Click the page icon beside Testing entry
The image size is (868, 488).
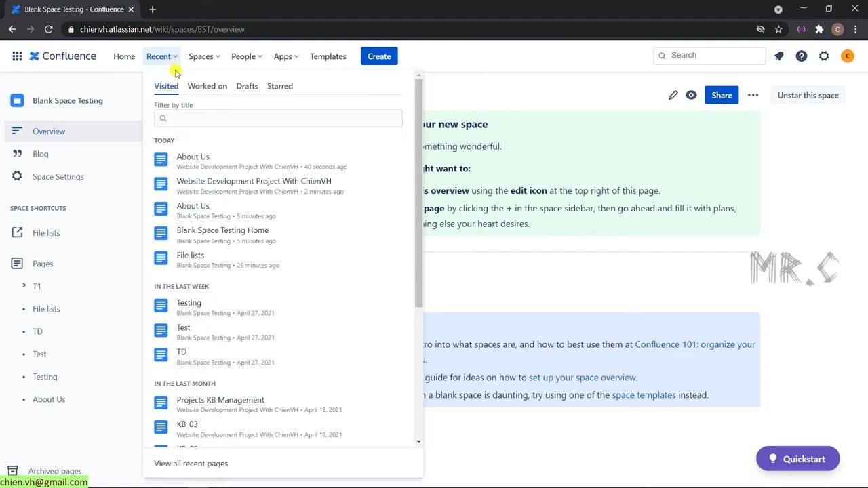[161, 306]
